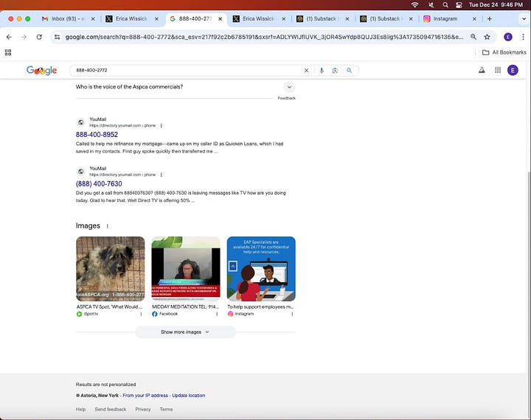The image size is (531, 420).
Task: Click the From your IP address link
Action: pyautogui.click(x=145, y=395)
